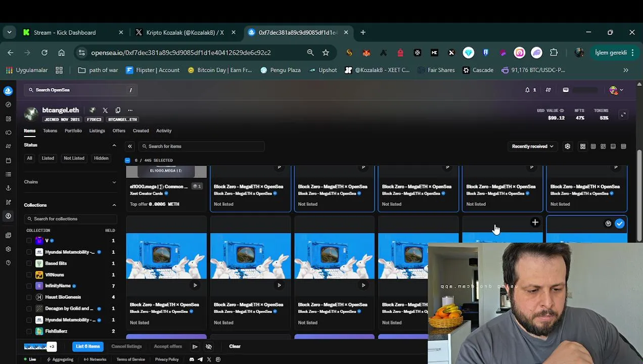Click the hide items eye-slash icon
This screenshot has width=643, height=364.
208,347
